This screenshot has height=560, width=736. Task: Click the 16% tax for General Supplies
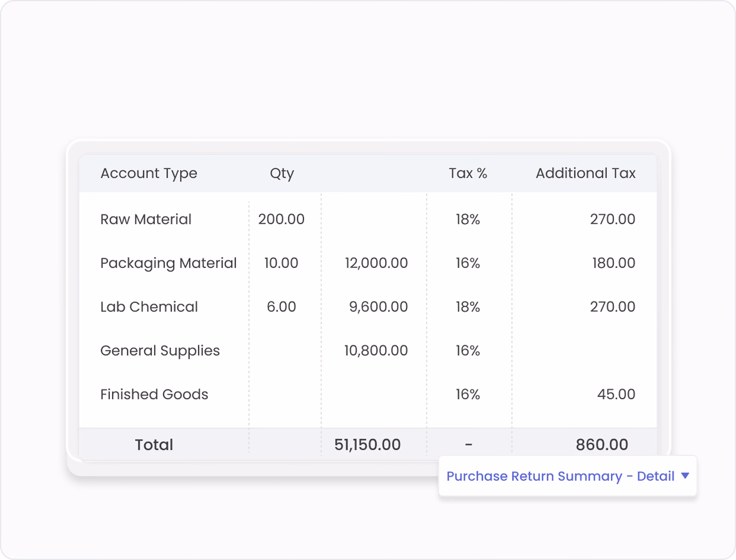[468, 351]
